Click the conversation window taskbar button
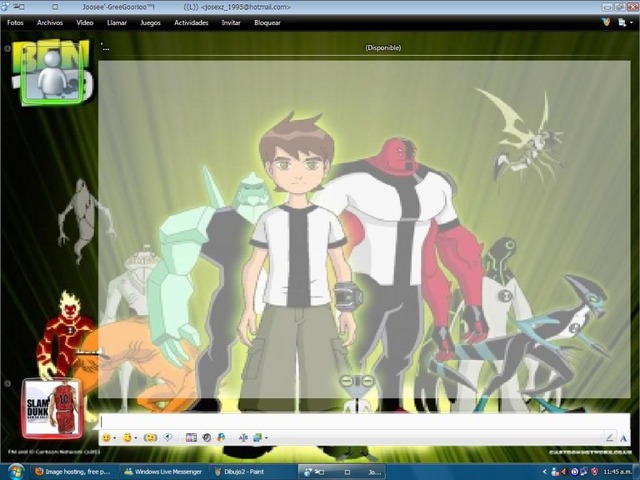The height and width of the screenshot is (480, 640). (x=342, y=472)
